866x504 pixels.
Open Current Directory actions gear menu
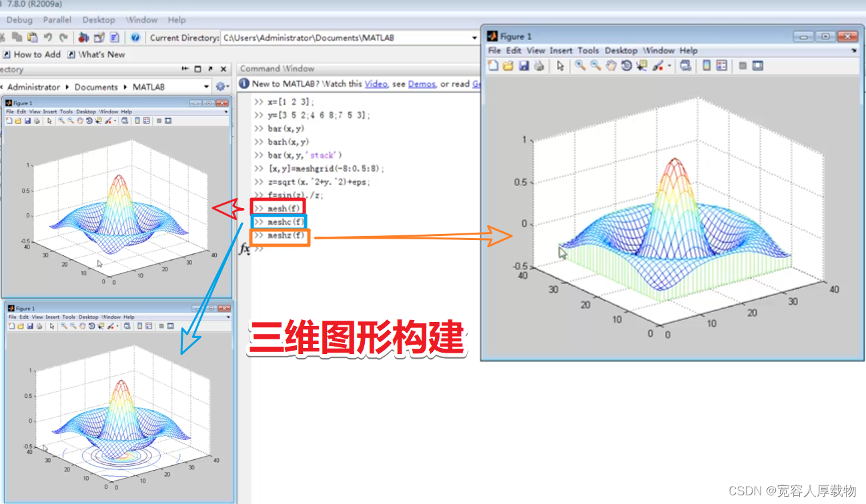222,87
